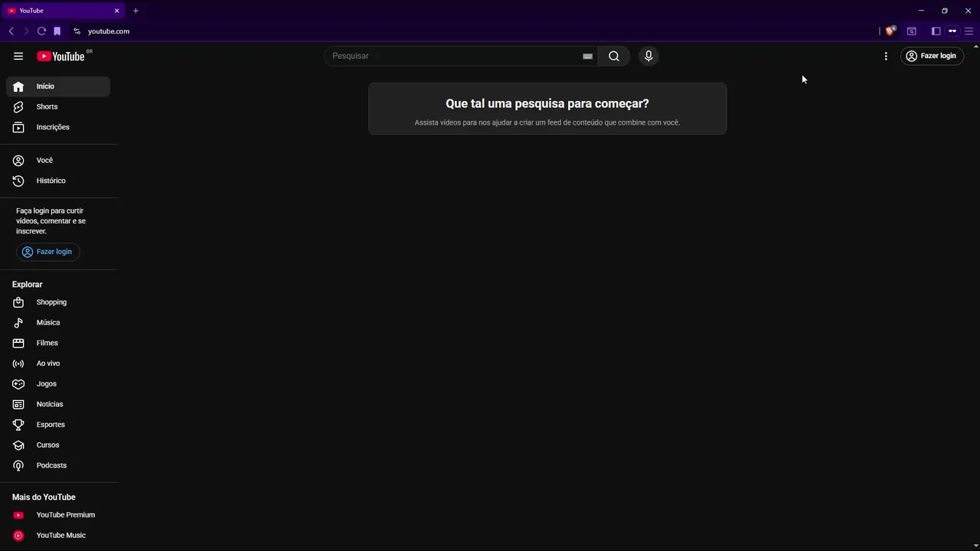Click the magnifier search button
Viewport: 980px width, 551px height.
(x=614, y=56)
